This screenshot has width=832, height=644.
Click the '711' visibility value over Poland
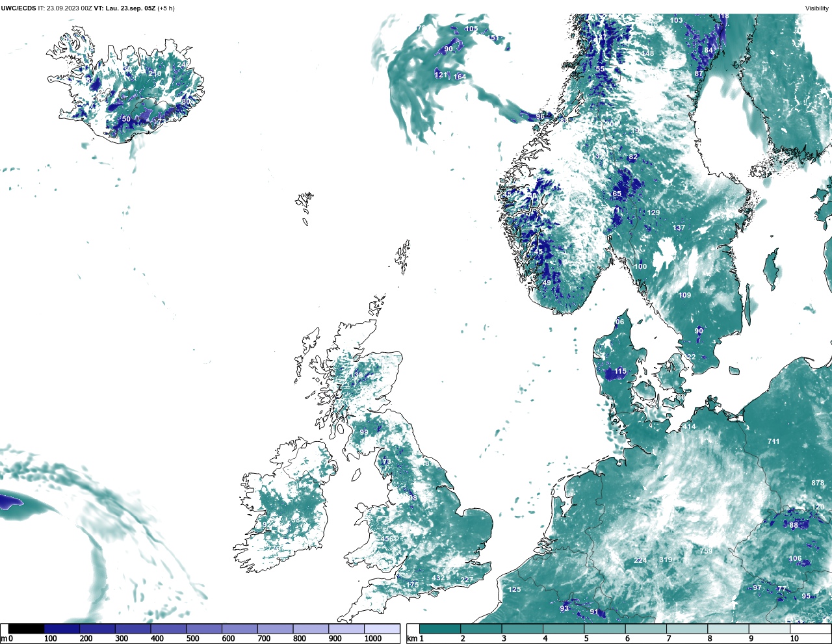pyautogui.click(x=773, y=442)
